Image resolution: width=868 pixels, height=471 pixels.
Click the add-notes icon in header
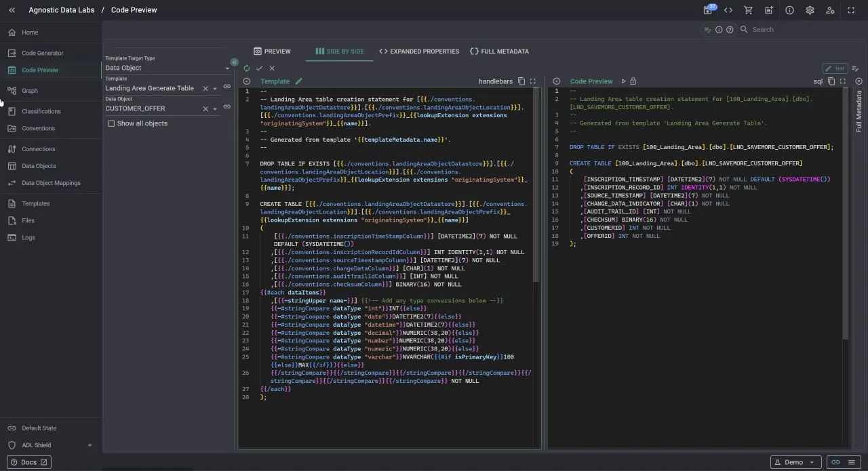point(769,10)
